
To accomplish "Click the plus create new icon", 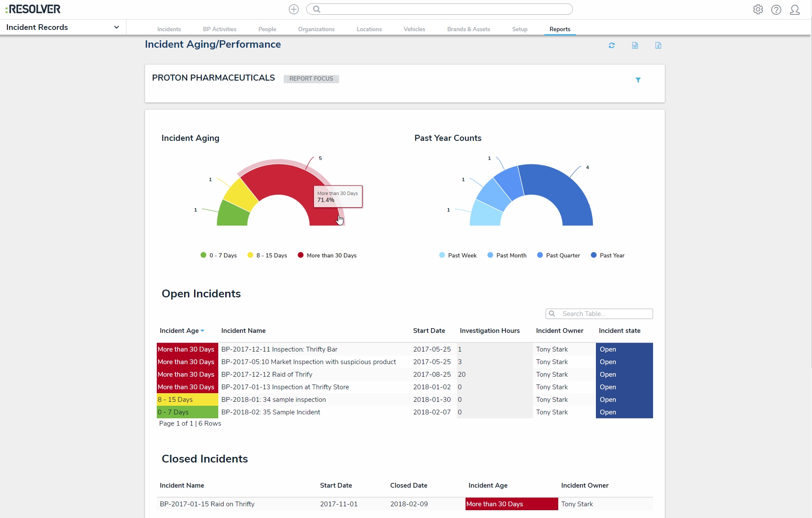I will pyautogui.click(x=294, y=9).
